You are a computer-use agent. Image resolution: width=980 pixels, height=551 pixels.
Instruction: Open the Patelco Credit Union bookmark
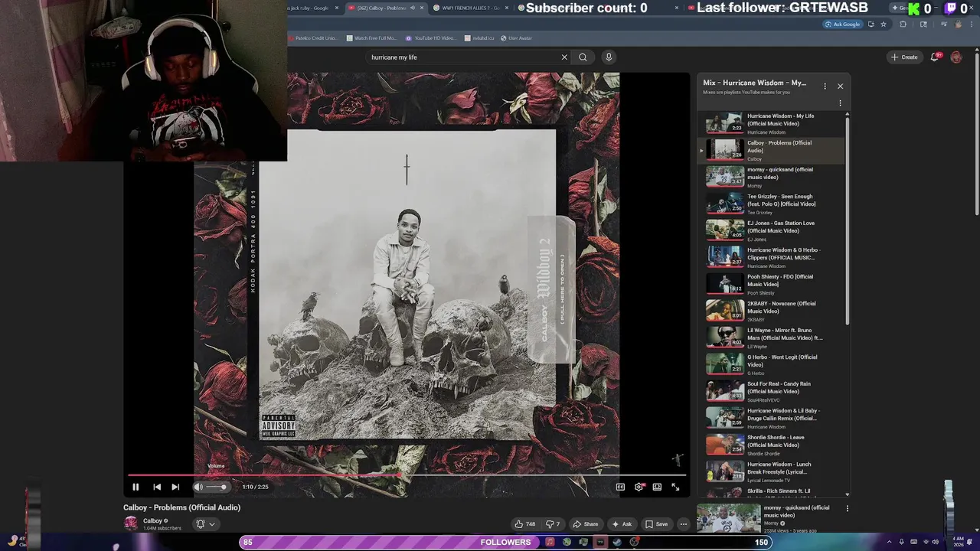tap(313, 38)
